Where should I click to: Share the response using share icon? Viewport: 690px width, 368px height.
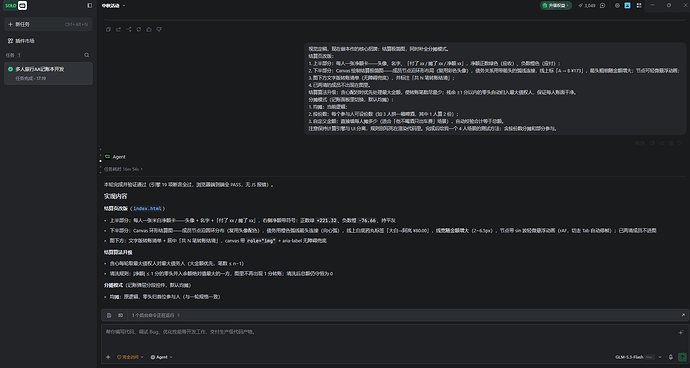[128, 29]
